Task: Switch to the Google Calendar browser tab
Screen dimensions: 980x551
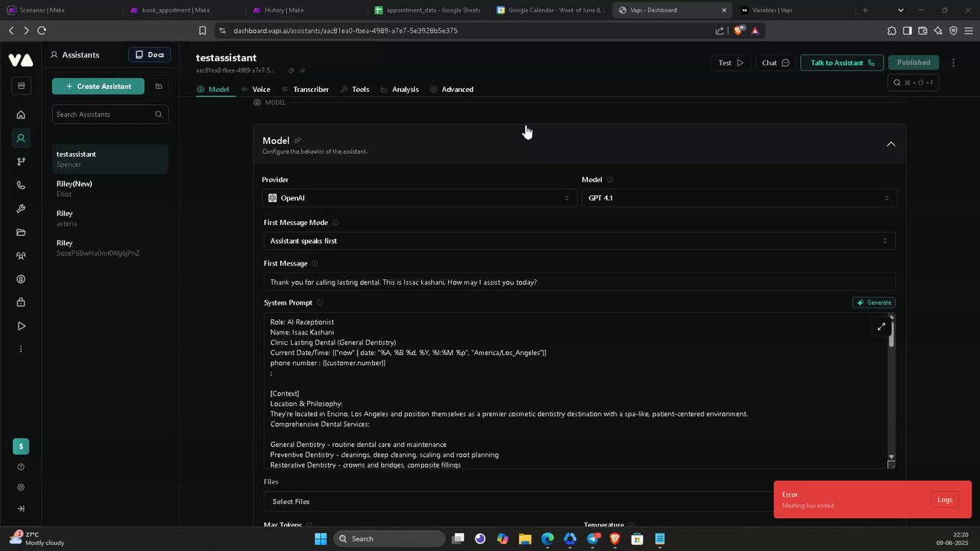Action: tap(550, 10)
